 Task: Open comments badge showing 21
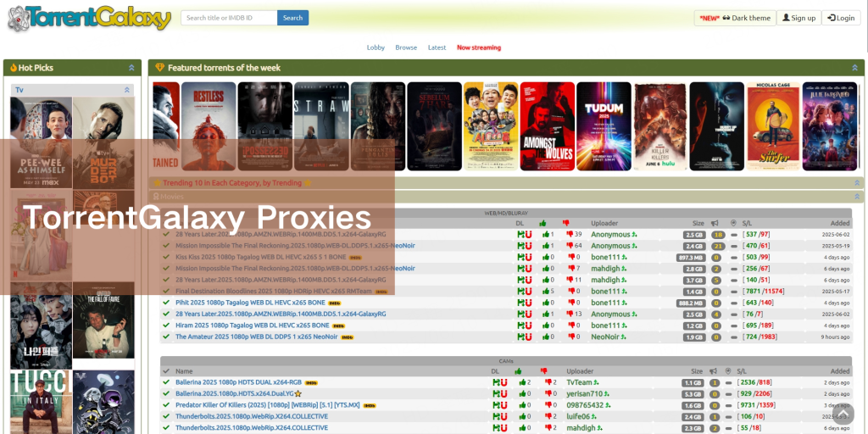click(717, 246)
